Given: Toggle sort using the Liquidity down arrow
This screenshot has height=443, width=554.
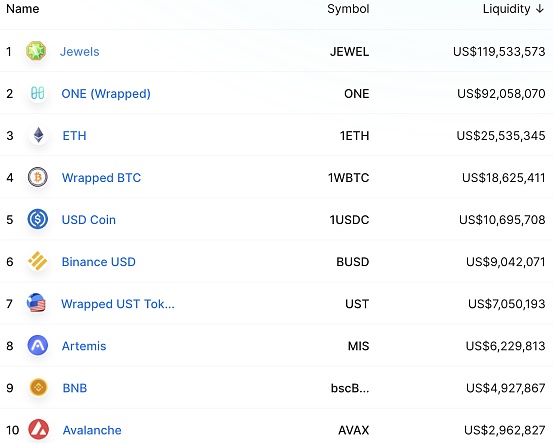Looking at the screenshot, I should coord(540,9).
